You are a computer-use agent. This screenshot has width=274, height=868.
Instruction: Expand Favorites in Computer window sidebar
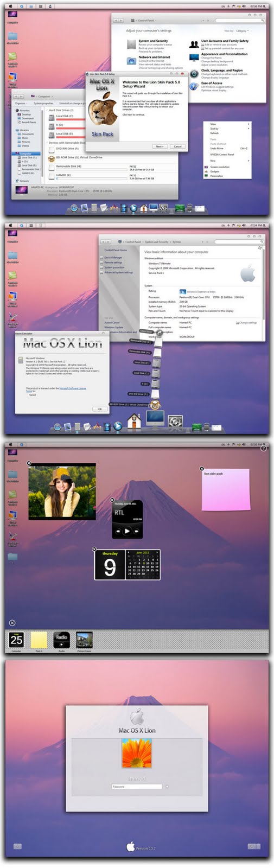(23, 110)
